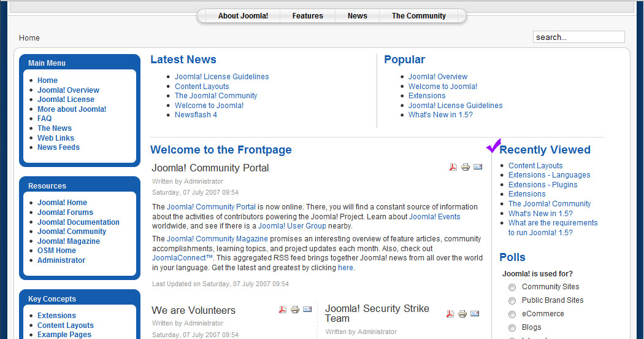Open What's New in 1.5? in Popular
Viewport: 644px width, 339px height.
point(440,115)
